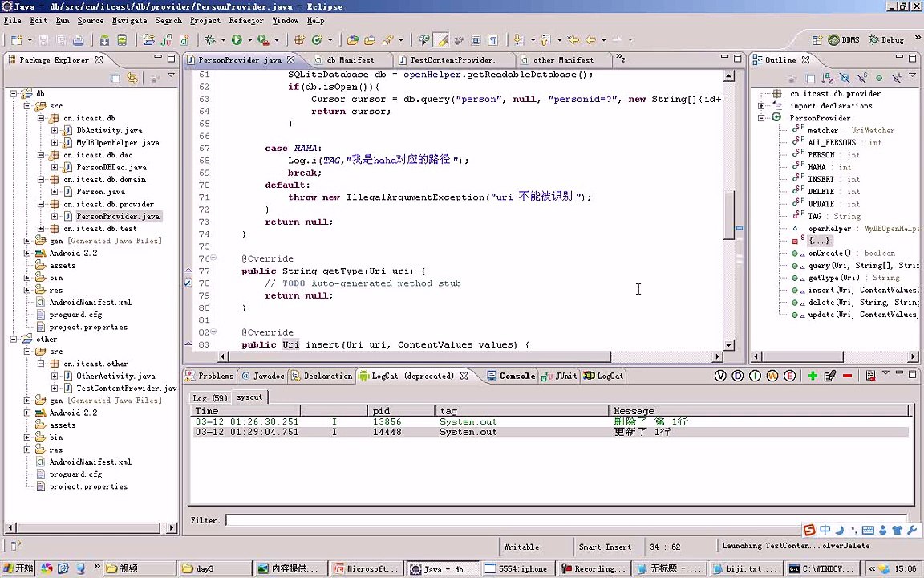
Task: Expand import declarations in Outline
Action: pyautogui.click(x=761, y=106)
